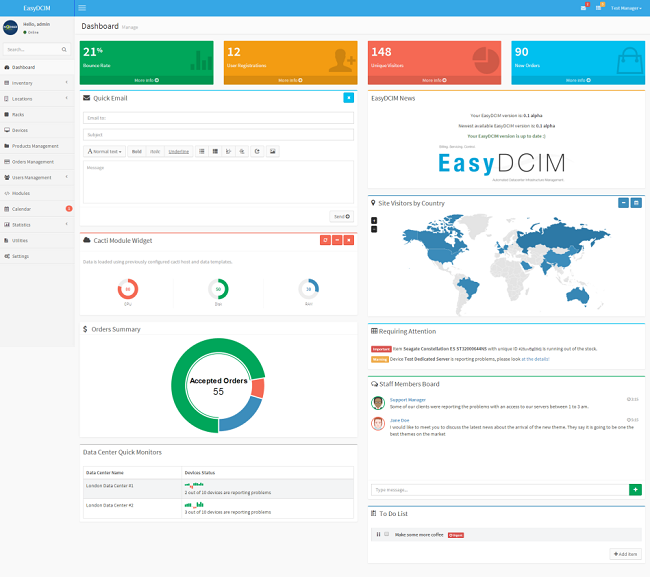The image size is (650, 577).
Task: Open Support Manager profile link
Action: (407, 400)
